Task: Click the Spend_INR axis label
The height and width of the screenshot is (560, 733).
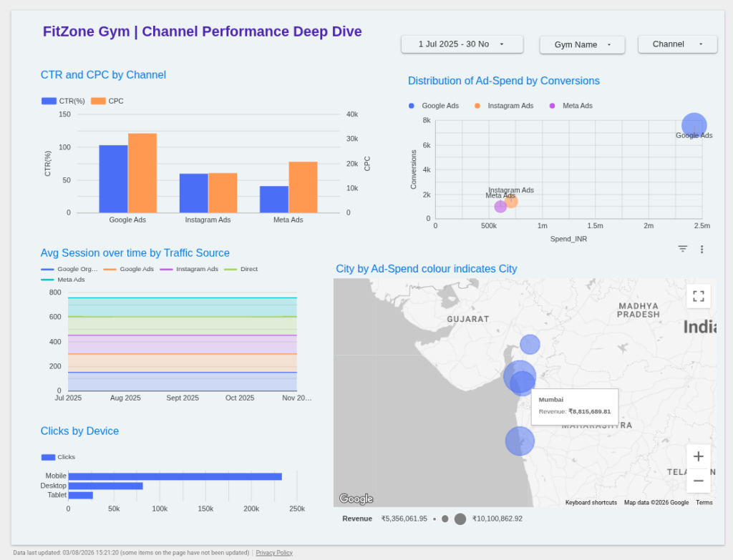Action: 568,239
